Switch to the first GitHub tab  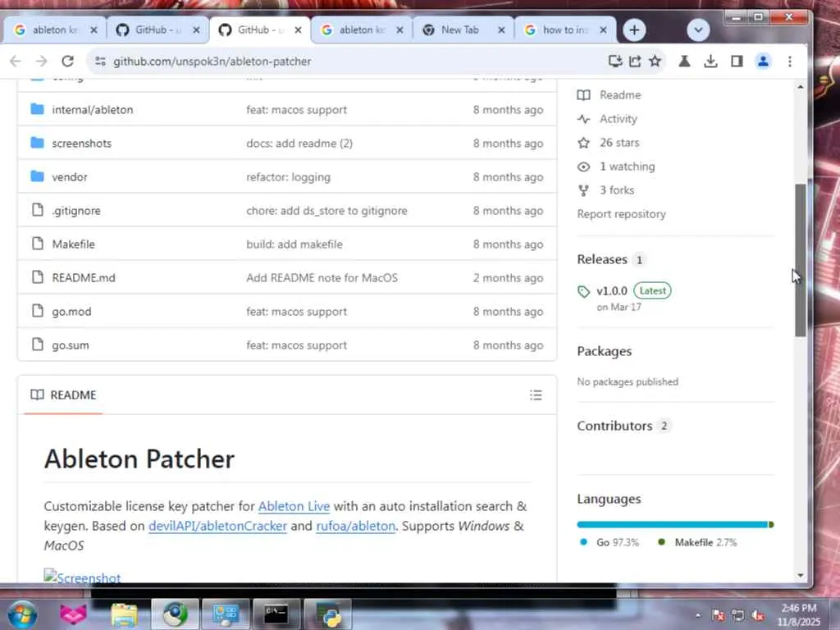157,30
